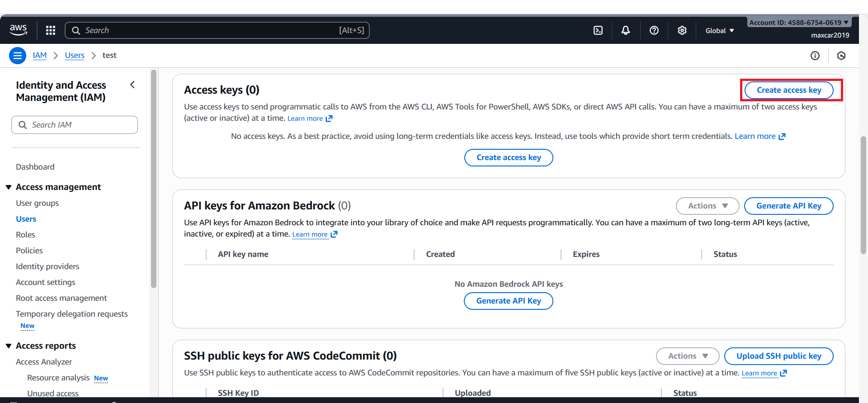Screen dimensions: 868x403
Task: Expand the Global region dropdown
Action: click(x=719, y=31)
